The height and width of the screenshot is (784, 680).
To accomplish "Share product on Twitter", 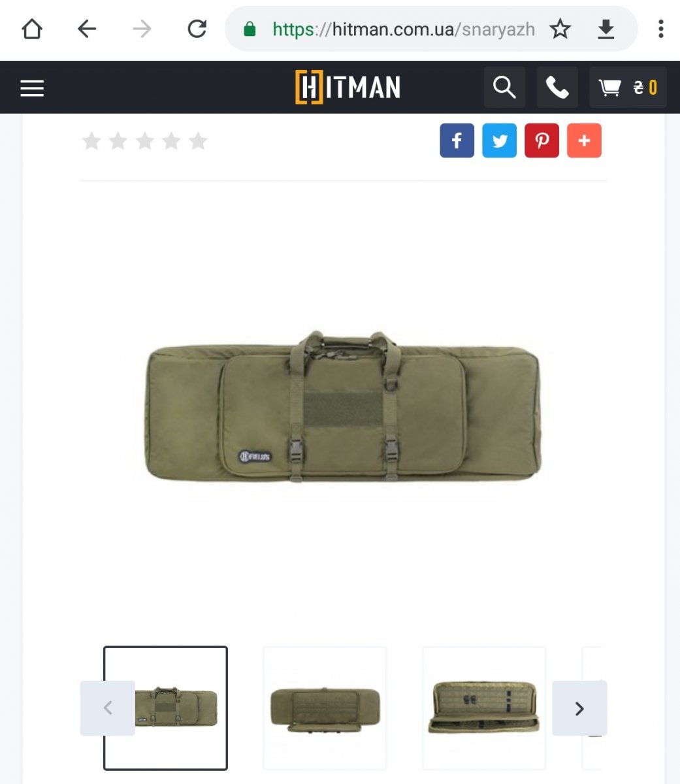I will [500, 140].
